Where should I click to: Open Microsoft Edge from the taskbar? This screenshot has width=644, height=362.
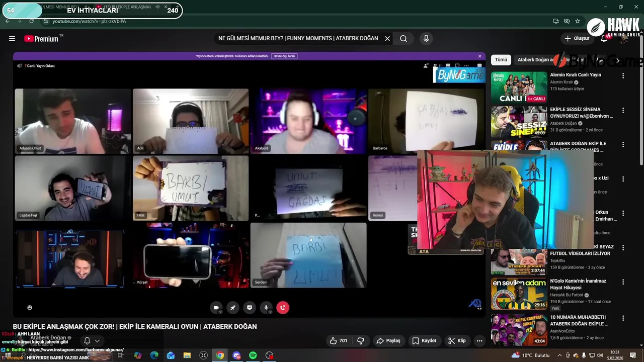(x=154, y=355)
